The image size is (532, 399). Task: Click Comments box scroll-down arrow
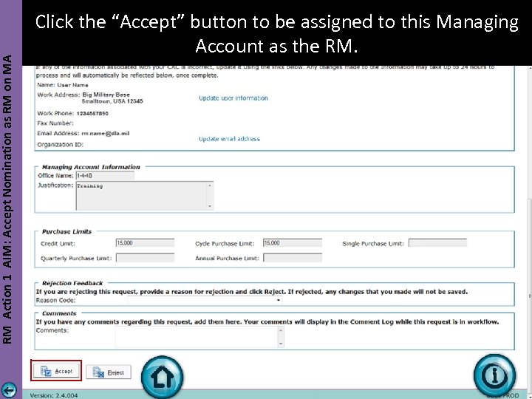coord(281,344)
